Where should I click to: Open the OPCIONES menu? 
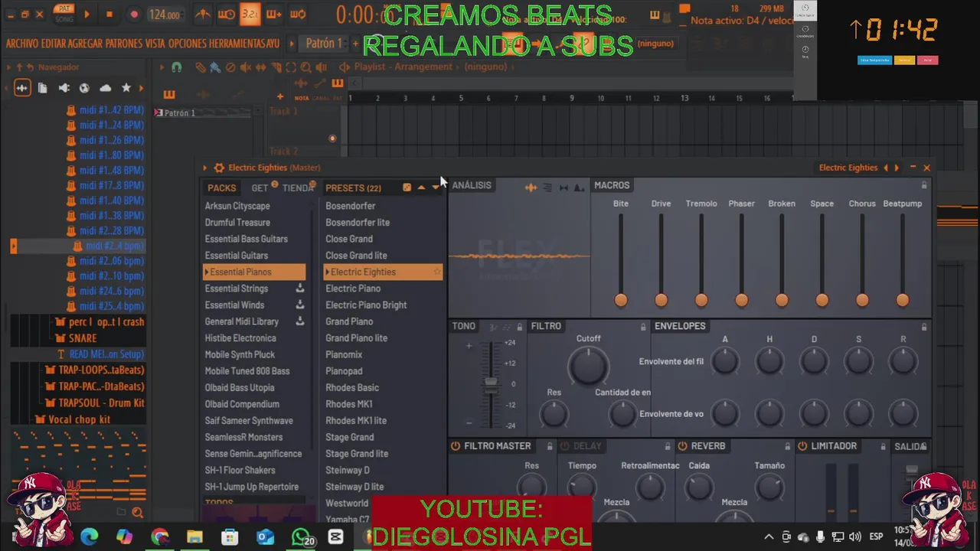tap(188, 44)
